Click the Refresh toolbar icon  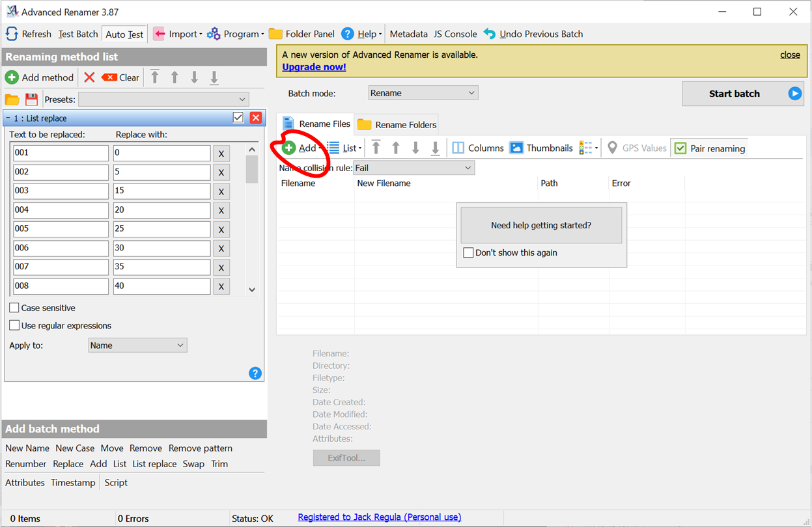[x=12, y=34]
